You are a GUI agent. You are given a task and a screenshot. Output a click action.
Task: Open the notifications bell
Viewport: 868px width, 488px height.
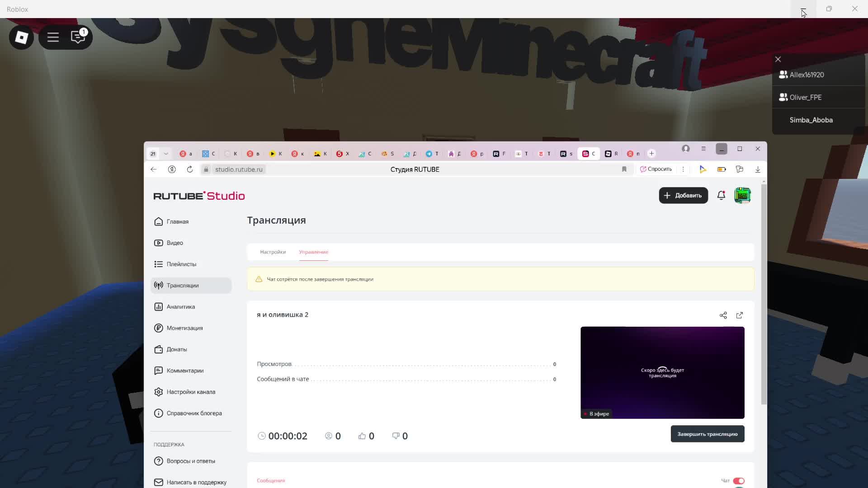[x=721, y=195]
